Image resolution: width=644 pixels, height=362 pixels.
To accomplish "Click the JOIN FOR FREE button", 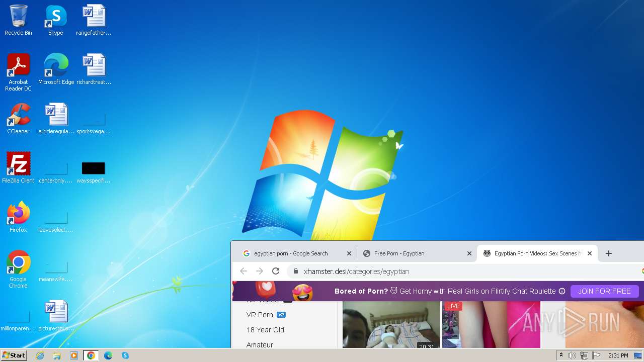I will [604, 291].
